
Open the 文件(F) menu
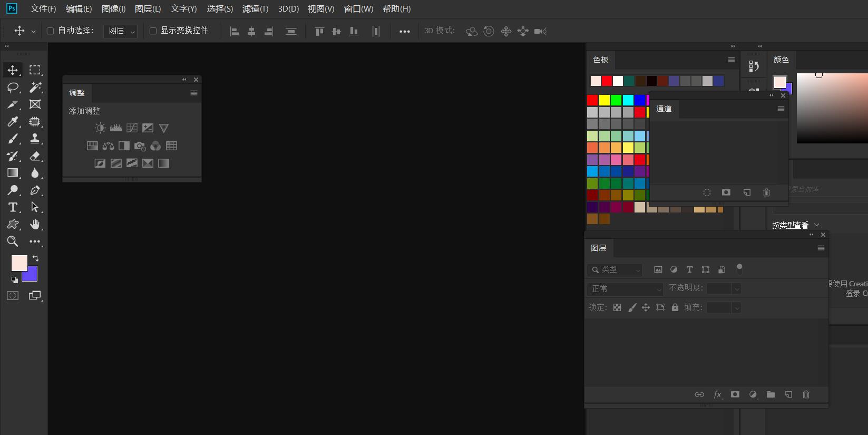(x=43, y=9)
